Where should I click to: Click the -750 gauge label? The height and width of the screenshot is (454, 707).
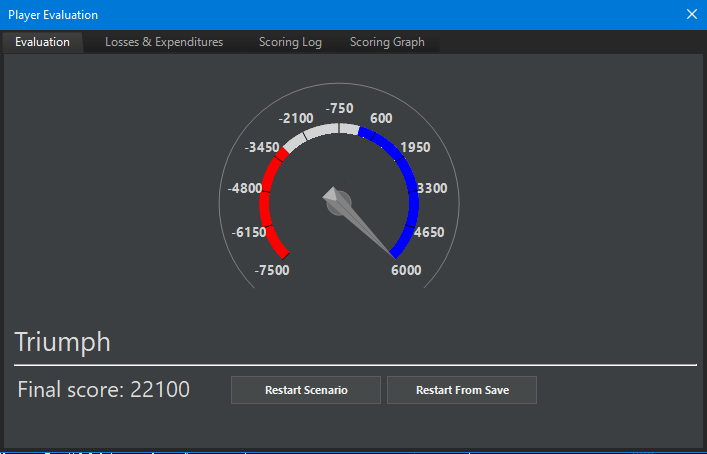click(340, 108)
